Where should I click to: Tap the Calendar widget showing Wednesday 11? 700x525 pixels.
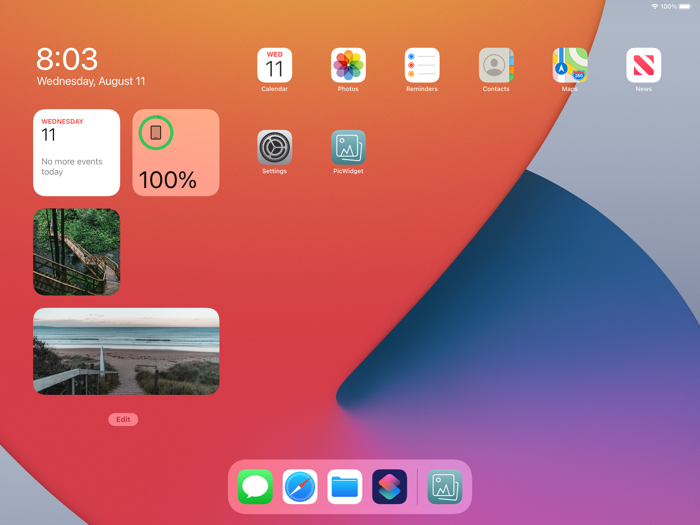click(76, 153)
